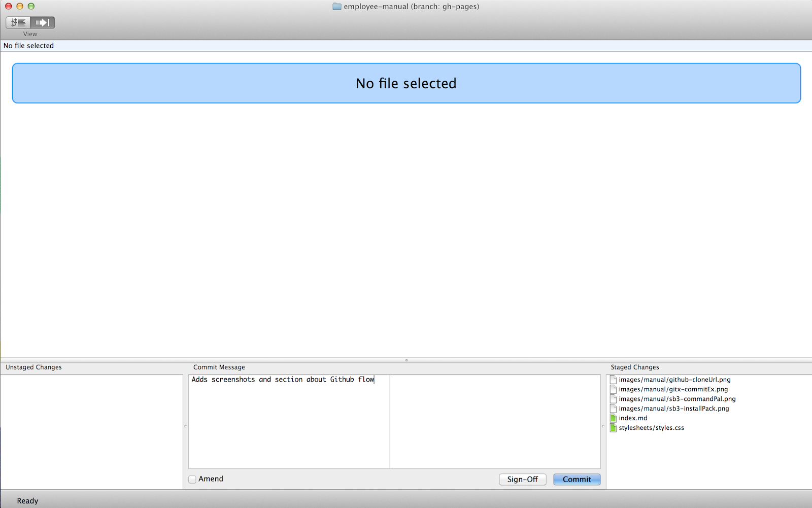Click the horizontal splitter handle above commit panels

[406, 360]
